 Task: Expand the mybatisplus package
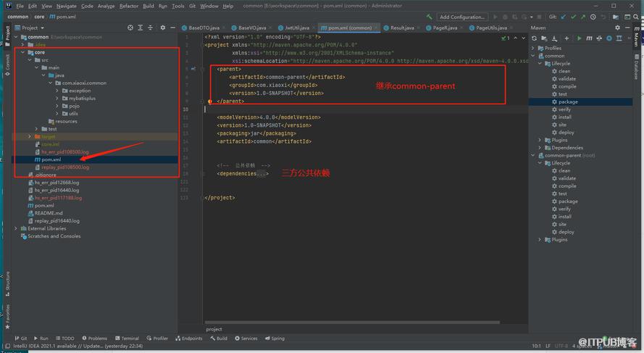coord(57,98)
